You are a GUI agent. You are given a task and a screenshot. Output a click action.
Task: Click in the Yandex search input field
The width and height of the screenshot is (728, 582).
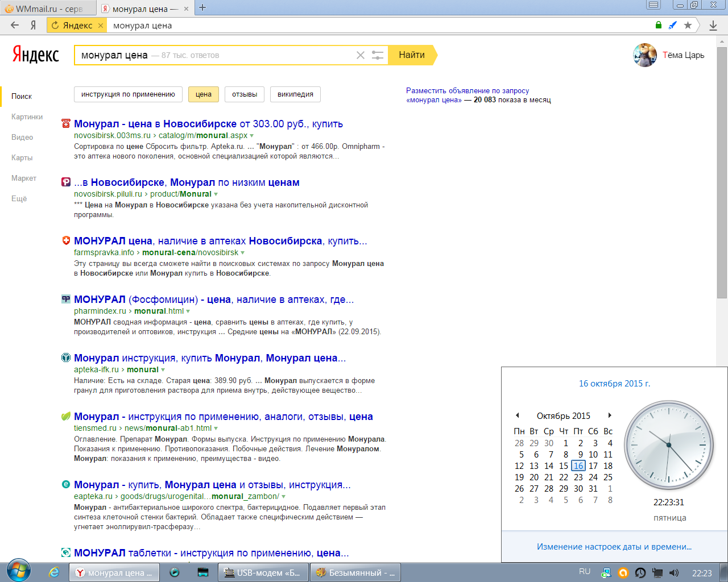coord(230,55)
